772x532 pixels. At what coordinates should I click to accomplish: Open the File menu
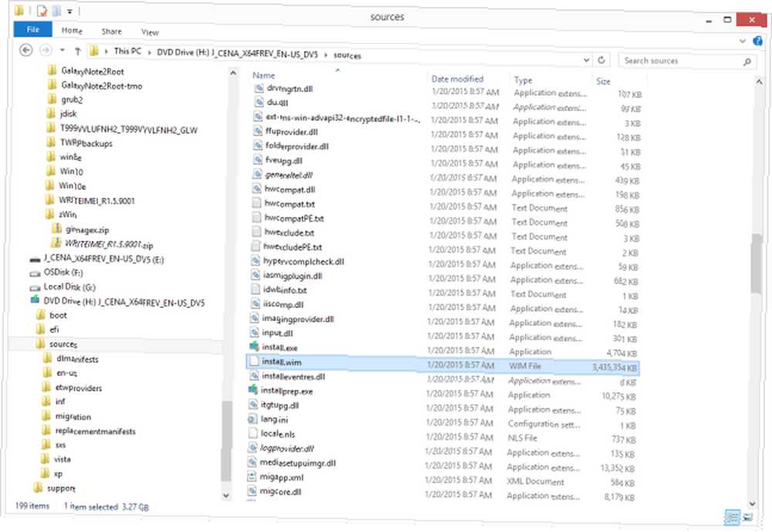coord(33,29)
